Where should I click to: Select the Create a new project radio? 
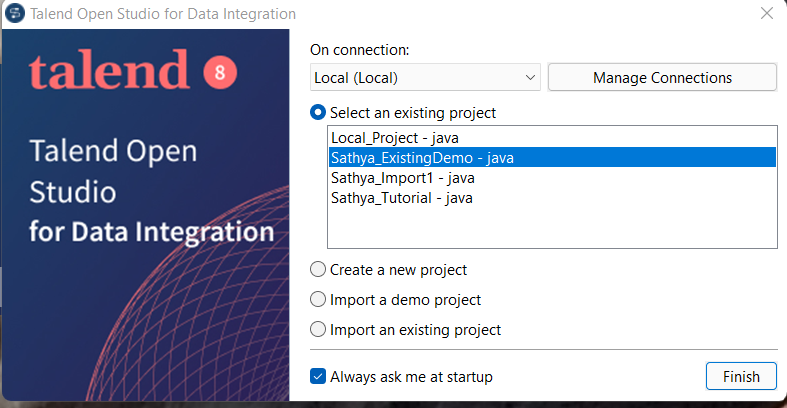tap(318, 269)
